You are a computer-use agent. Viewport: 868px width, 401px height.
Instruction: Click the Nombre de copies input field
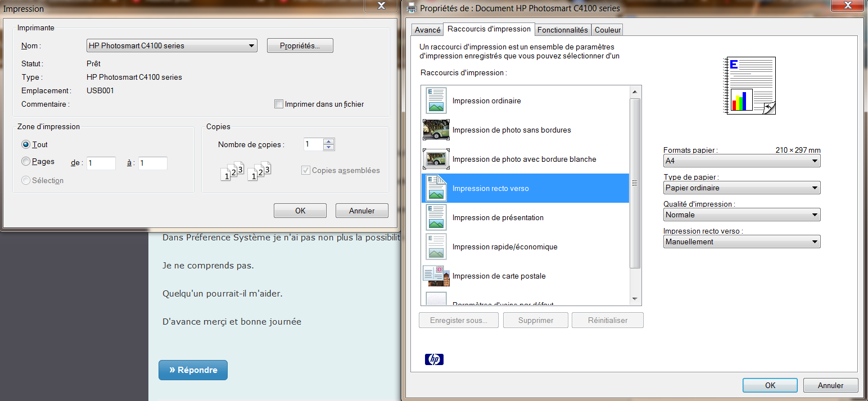click(x=313, y=144)
